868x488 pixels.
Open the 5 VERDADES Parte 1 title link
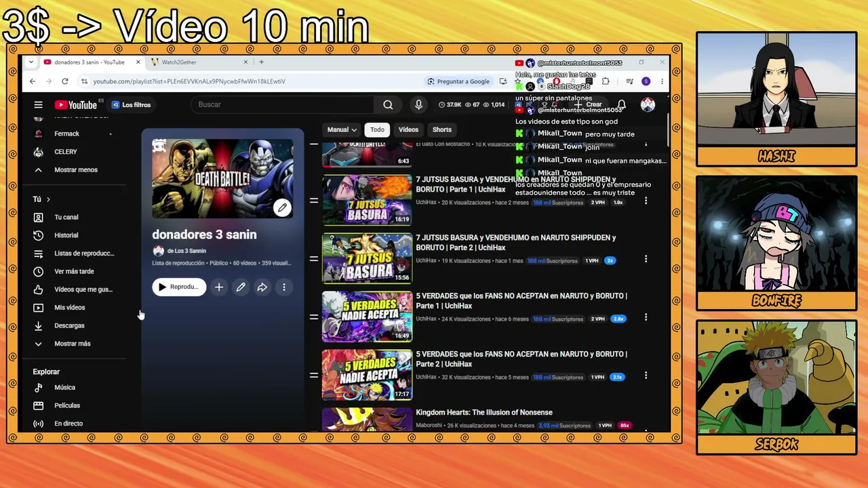click(x=521, y=301)
